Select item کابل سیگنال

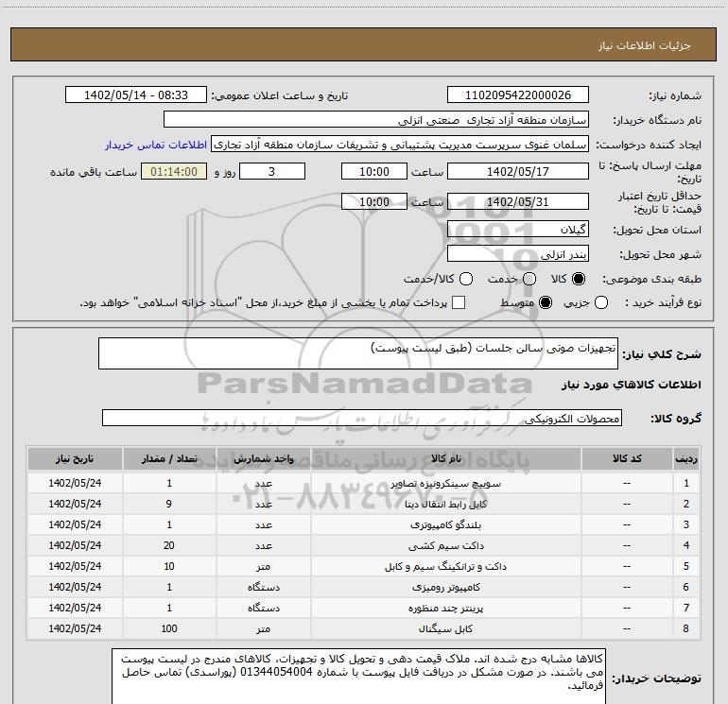(445, 629)
